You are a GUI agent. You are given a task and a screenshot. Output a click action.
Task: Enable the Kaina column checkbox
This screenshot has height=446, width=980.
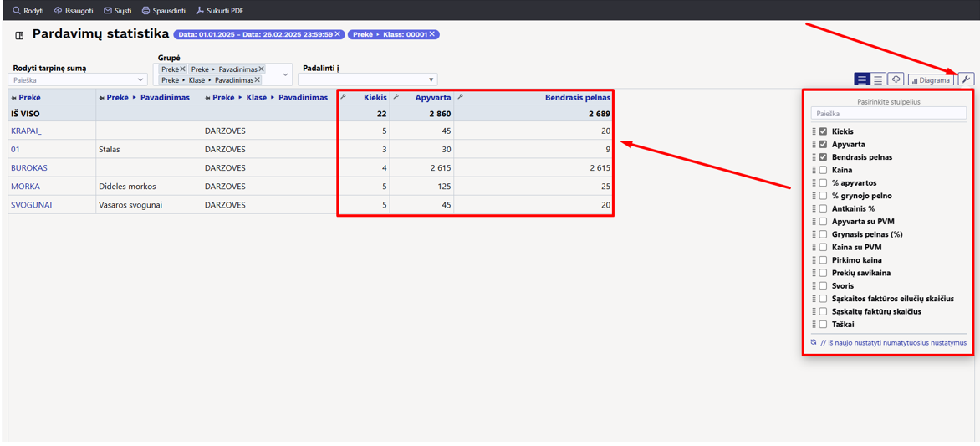pos(823,170)
